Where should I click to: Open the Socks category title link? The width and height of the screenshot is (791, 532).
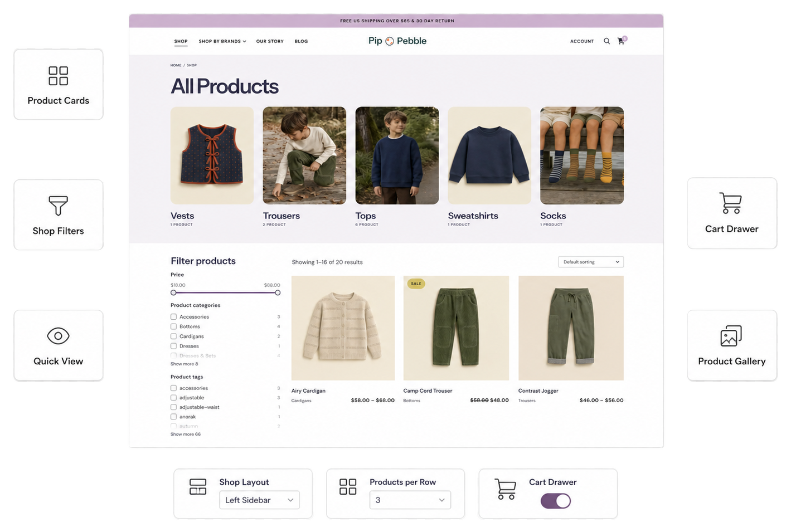(x=553, y=216)
